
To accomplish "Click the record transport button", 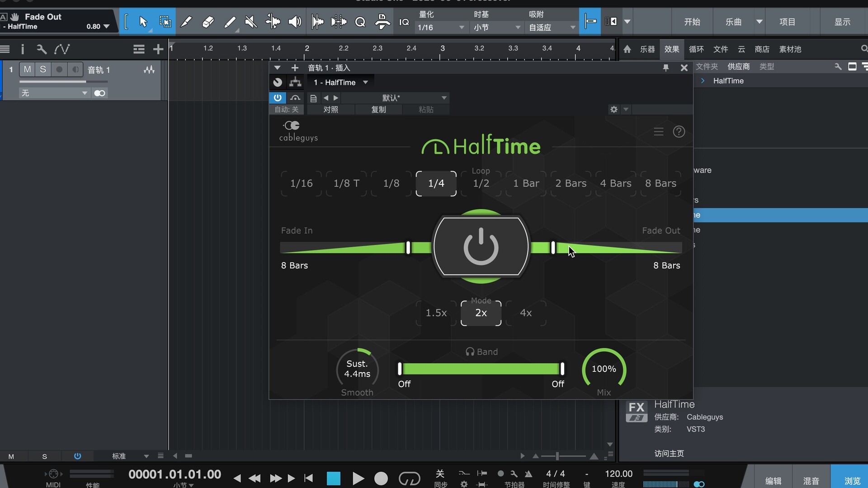I will tap(381, 478).
